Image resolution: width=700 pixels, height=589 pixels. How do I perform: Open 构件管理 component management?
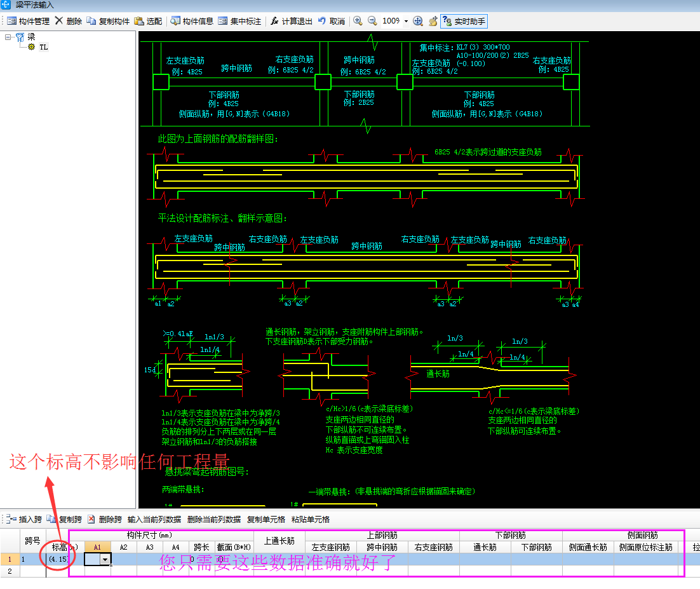29,21
